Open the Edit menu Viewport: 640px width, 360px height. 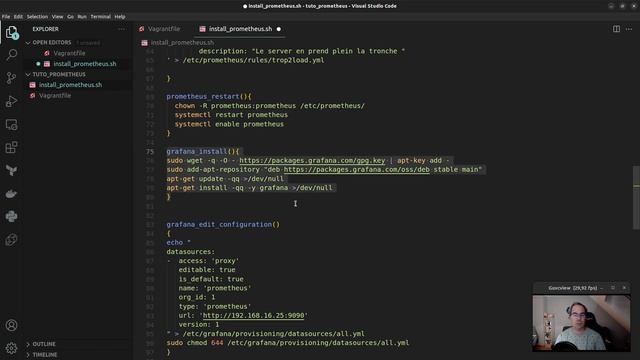coord(18,17)
